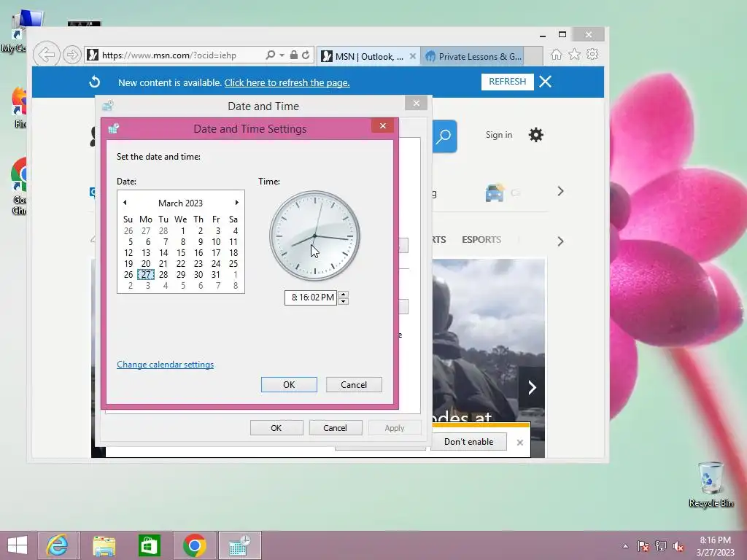Select March 20 in the calendar

point(146,264)
